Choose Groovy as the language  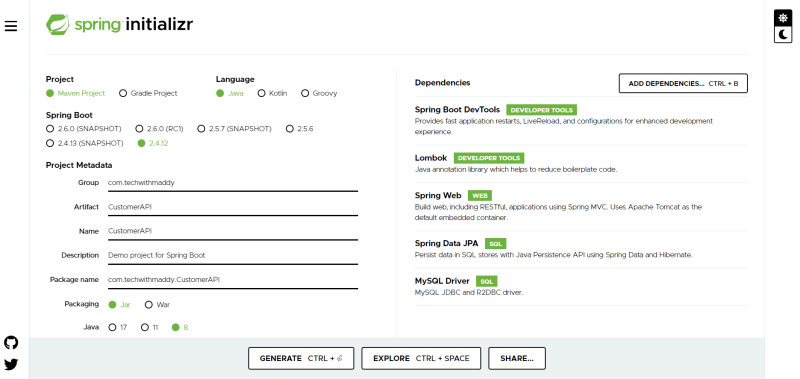(319, 93)
